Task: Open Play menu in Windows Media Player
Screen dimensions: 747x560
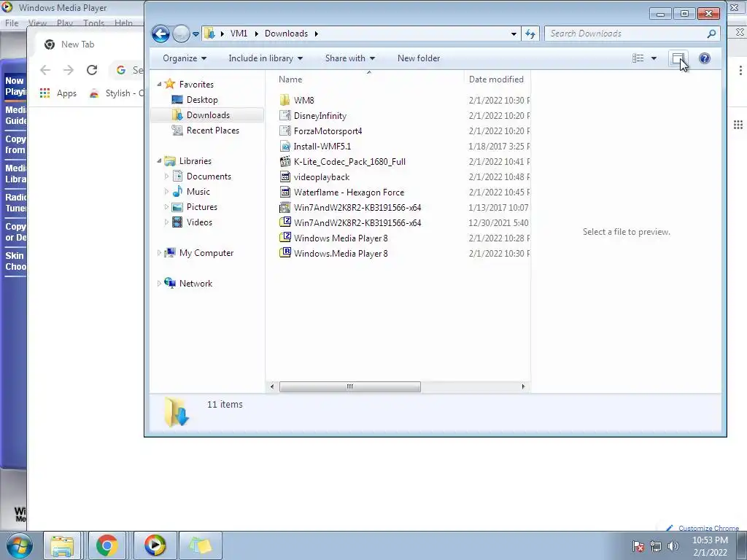Action: 64,23
